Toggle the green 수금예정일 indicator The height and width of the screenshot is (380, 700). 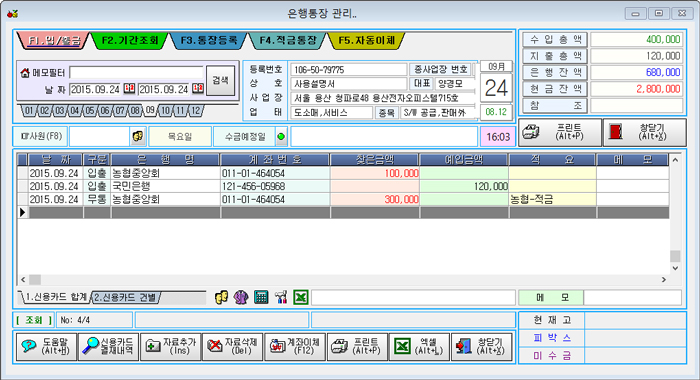[x=281, y=137]
